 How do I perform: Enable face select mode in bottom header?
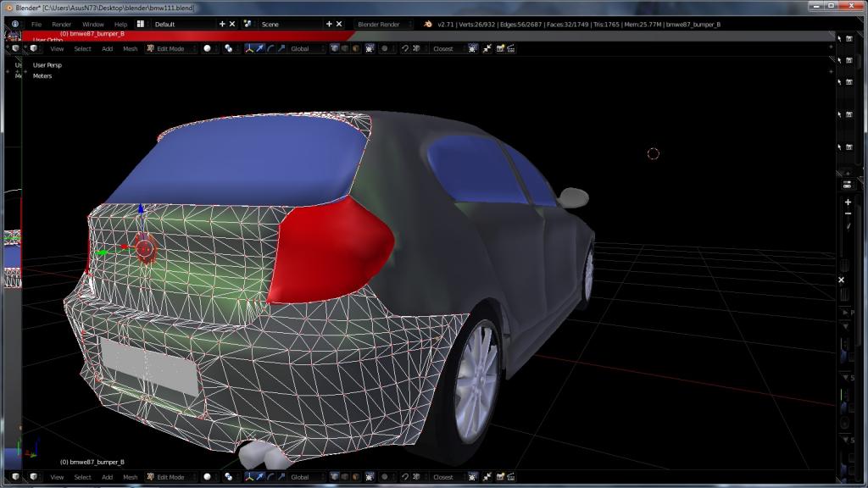(355, 477)
